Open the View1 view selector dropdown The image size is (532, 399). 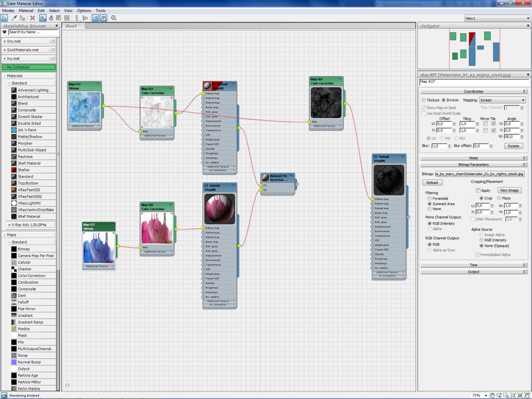497,18
